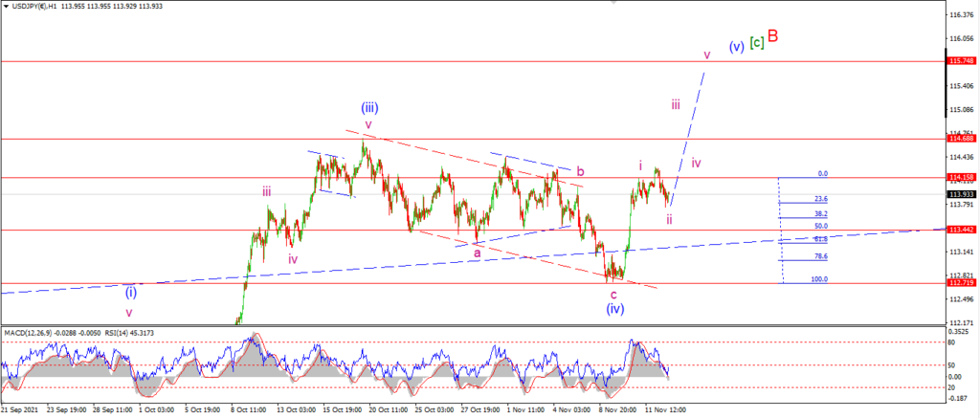Click the 8 Nov 20:00 time axis label
Viewport: 980px width, 418px height.
click(x=615, y=410)
